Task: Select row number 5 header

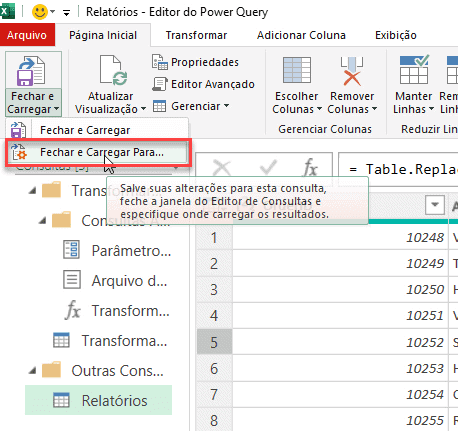Action: [214, 342]
